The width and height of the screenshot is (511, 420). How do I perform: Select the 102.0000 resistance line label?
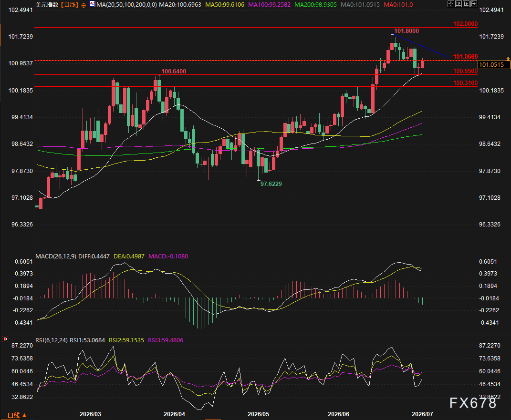coord(465,24)
